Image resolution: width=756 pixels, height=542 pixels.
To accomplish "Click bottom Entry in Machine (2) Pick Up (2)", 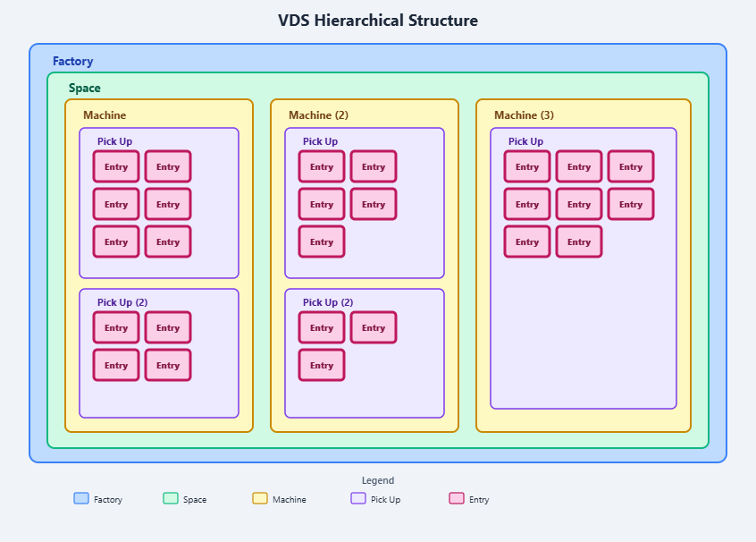I will (x=322, y=365).
